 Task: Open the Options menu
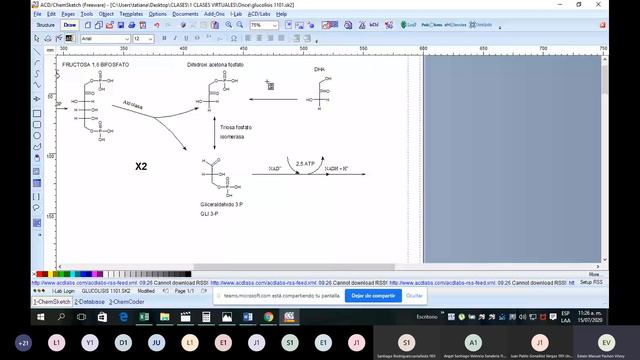pyautogui.click(x=158, y=14)
